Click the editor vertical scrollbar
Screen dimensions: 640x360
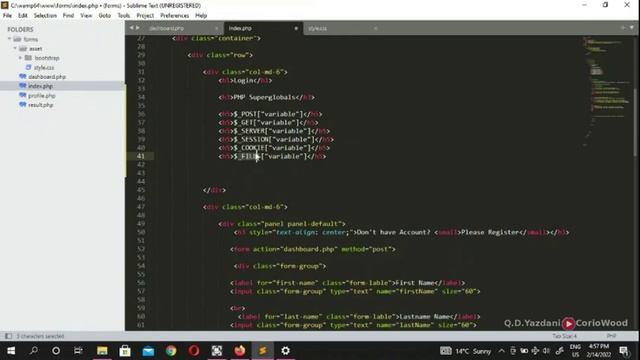(x=635, y=122)
